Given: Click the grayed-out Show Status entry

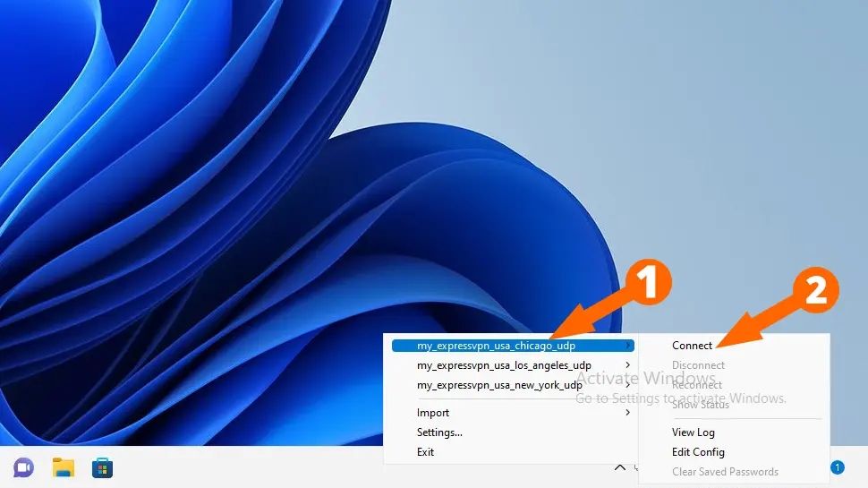Looking at the screenshot, I should pyautogui.click(x=701, y=405).
